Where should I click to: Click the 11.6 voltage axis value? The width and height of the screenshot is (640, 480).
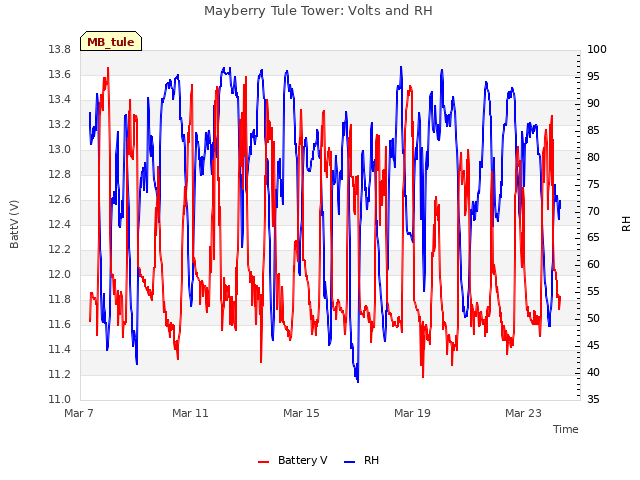tap(60, 324)
